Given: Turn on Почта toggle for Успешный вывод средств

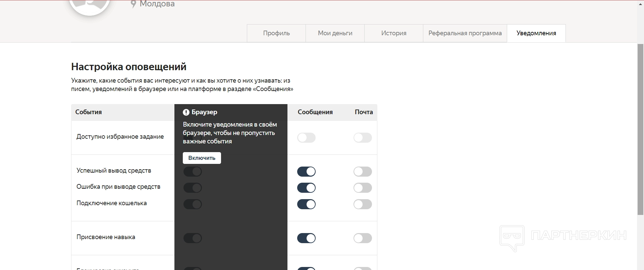Looking at the screenshot, I should (x=363, y=172).
